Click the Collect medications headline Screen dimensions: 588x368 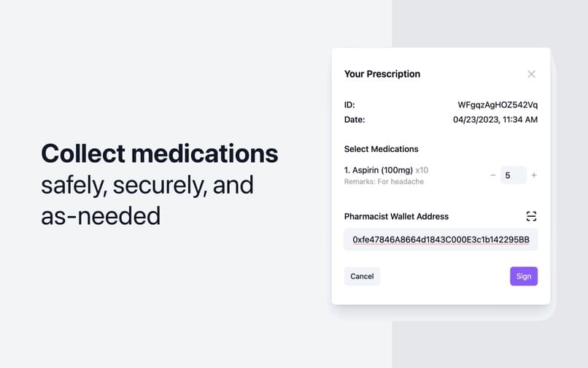(x=159, y=153)
